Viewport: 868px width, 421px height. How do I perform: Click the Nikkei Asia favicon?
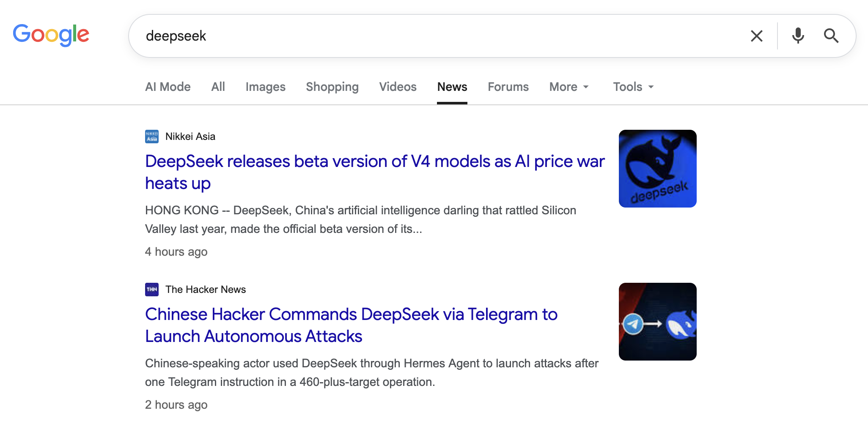click(x=152, y=137)
